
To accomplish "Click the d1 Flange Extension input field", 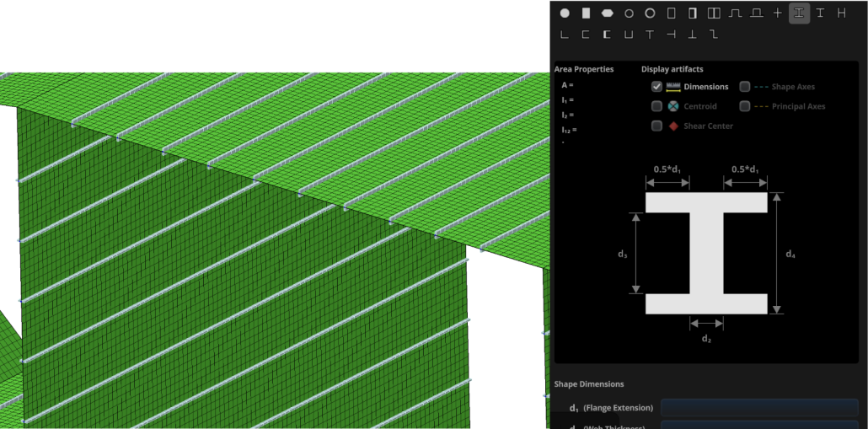I will 758,408.
